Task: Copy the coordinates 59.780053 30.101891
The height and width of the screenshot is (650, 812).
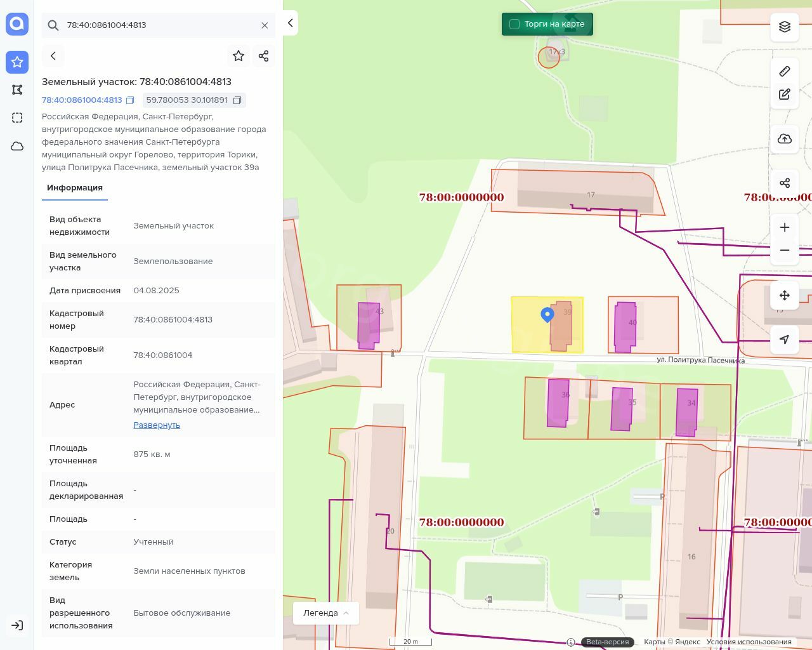Action: point(237,100)
